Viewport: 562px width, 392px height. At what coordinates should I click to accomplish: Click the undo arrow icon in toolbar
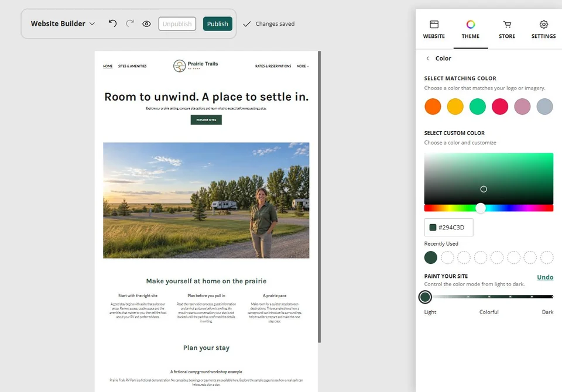pyautogui.click(x=112, y=23)
